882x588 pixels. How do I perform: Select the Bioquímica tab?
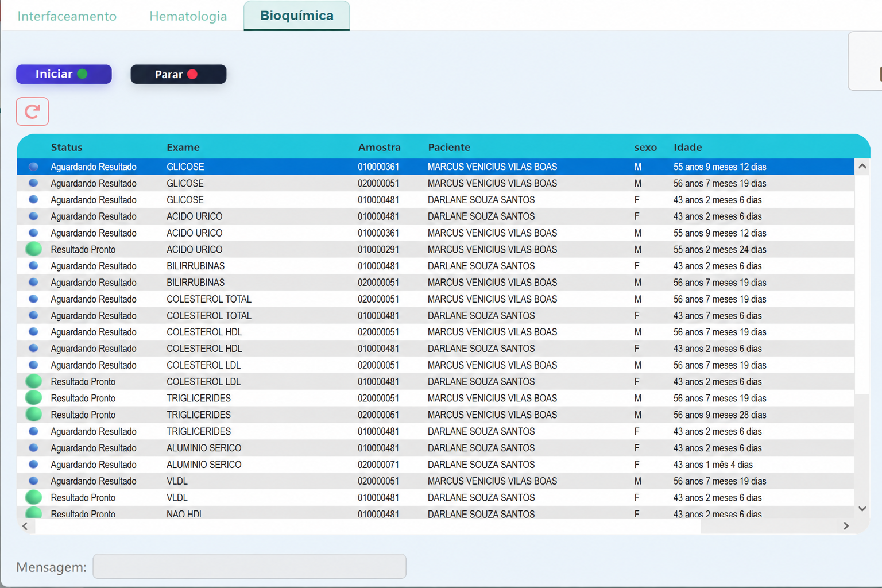[x=297, y=16]
